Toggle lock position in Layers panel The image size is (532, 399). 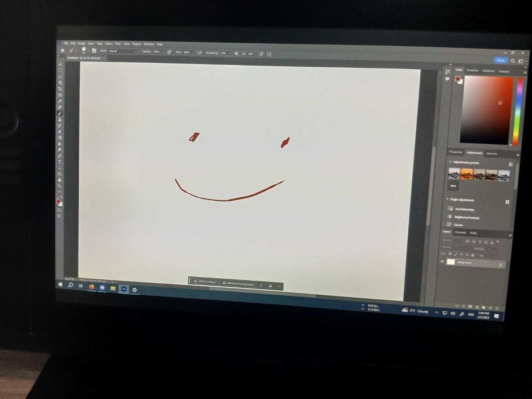point(461,254)
